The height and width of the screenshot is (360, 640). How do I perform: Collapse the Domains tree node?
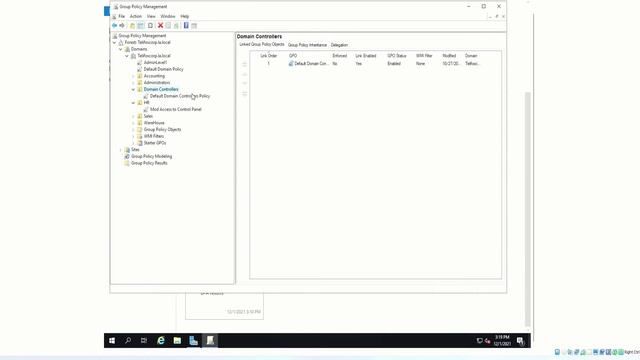click(x=121, y=49)
